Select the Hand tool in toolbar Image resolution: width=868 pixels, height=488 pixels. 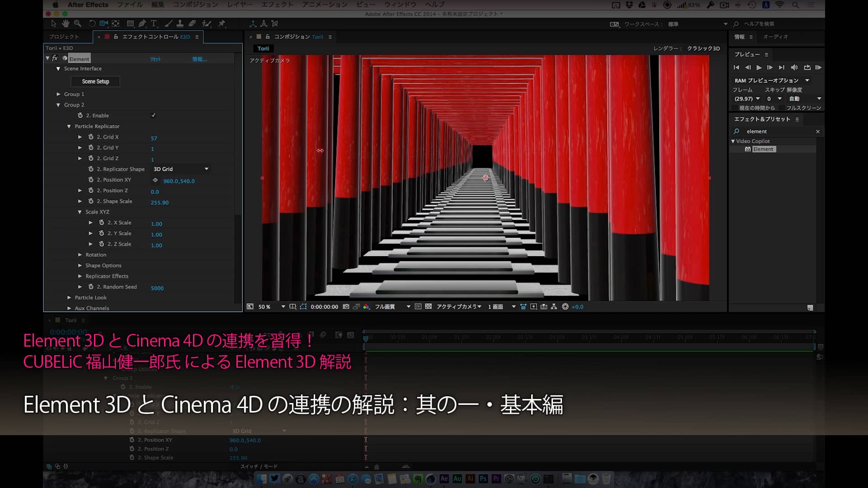pos(66,23)
